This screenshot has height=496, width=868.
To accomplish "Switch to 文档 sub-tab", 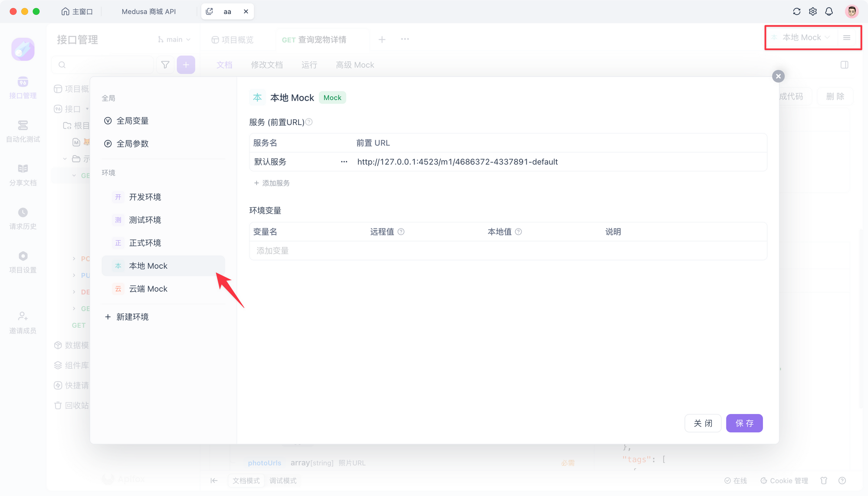I will [224, 65].
